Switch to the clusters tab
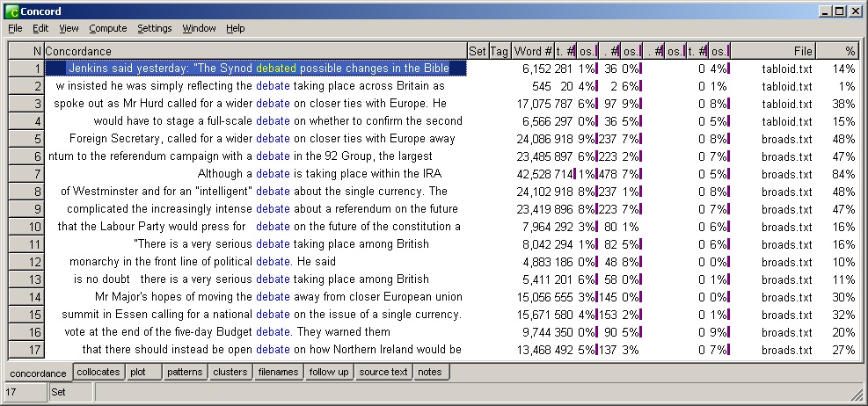 coord(230,372)
